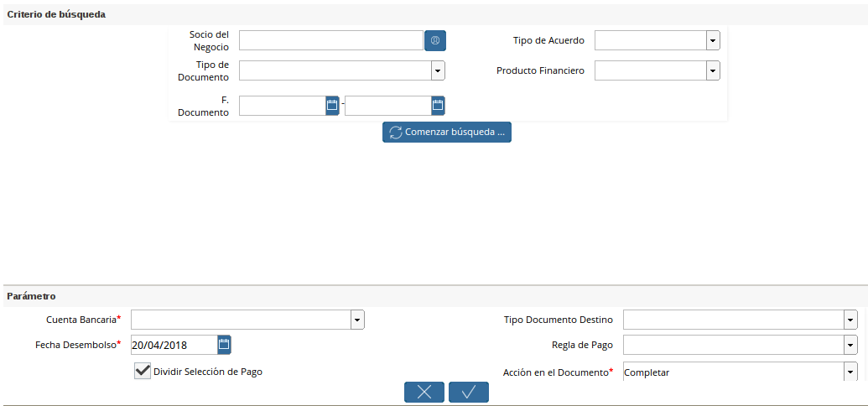
Task: Expand the Tipo Documento Destino dropdown
Action: (x=850, y=320)
